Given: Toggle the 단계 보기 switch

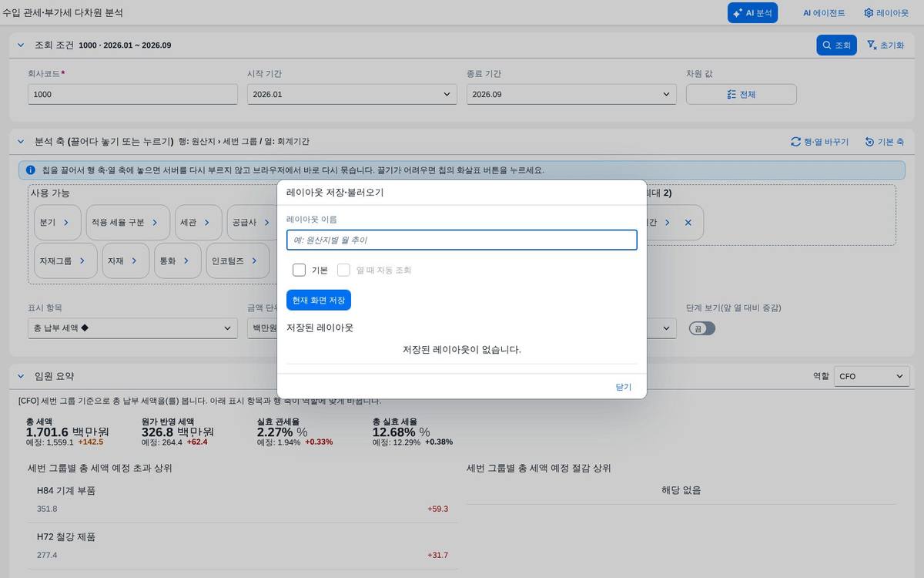Looking at the screenshot, I should 702,328.
